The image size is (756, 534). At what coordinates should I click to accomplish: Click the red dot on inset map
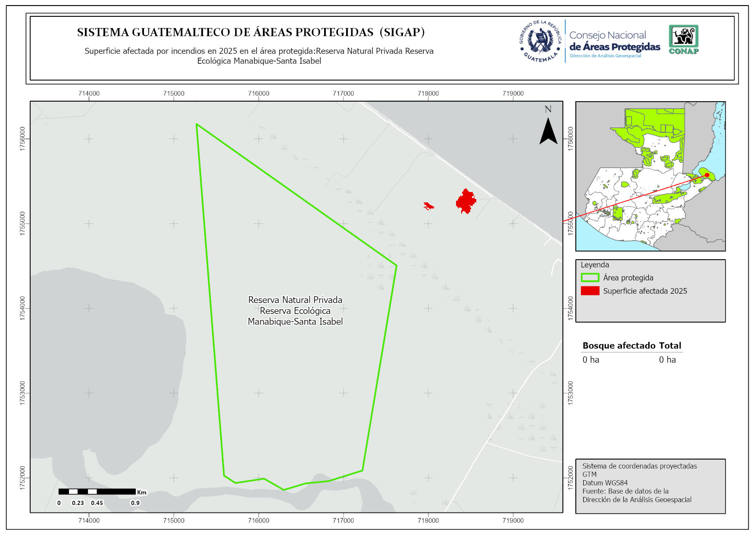pyautogui.click(x=707, y=175)
